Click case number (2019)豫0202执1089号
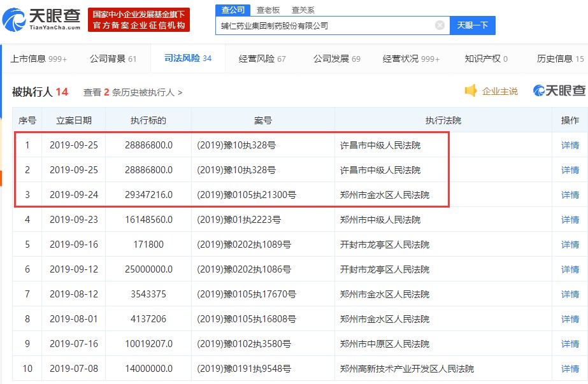The image size is (588, 384). point(244,245)
